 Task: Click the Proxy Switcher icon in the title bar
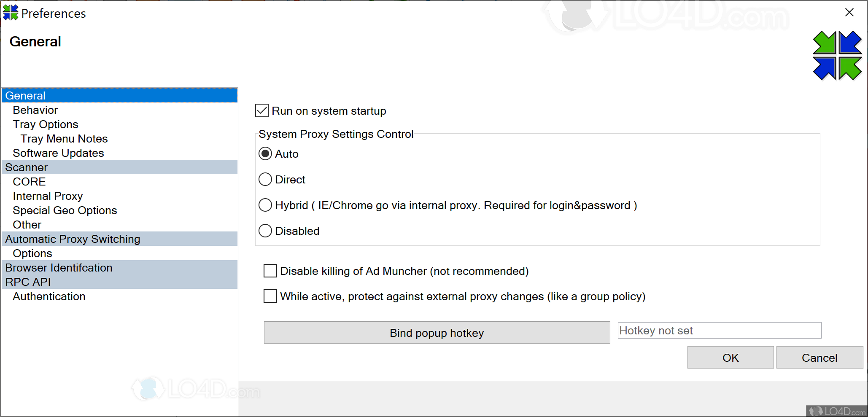[x=11, y=13]
